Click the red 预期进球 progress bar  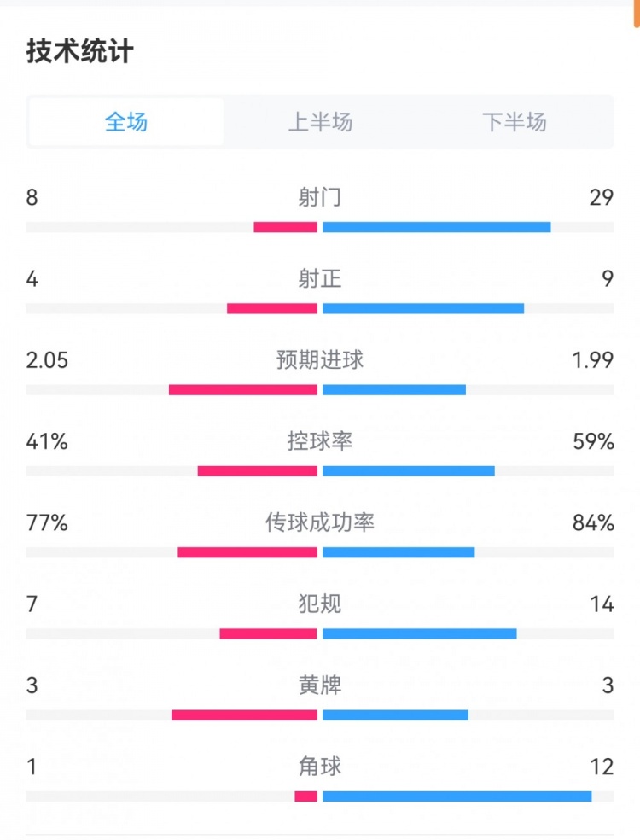[x=243, y=390]
